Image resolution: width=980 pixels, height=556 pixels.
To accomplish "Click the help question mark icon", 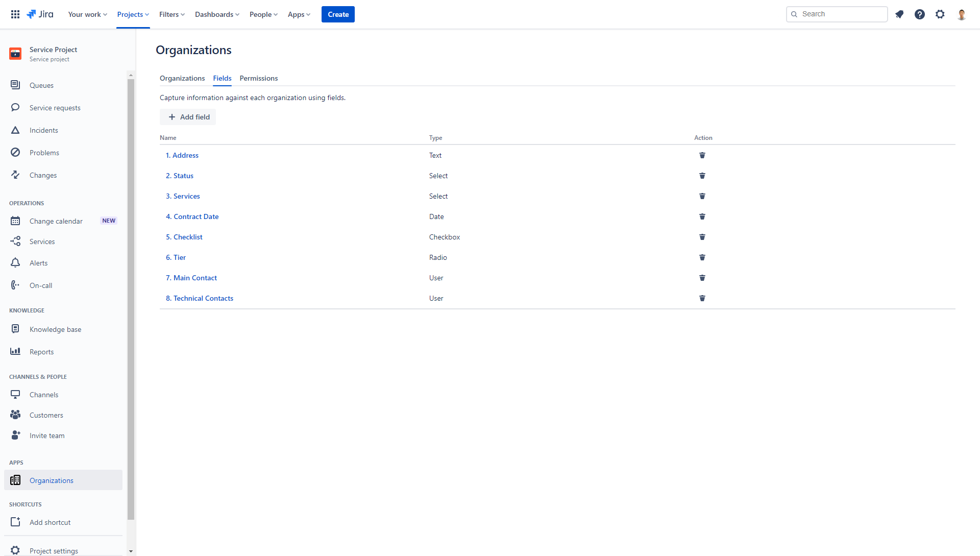I will coord(919,14).
